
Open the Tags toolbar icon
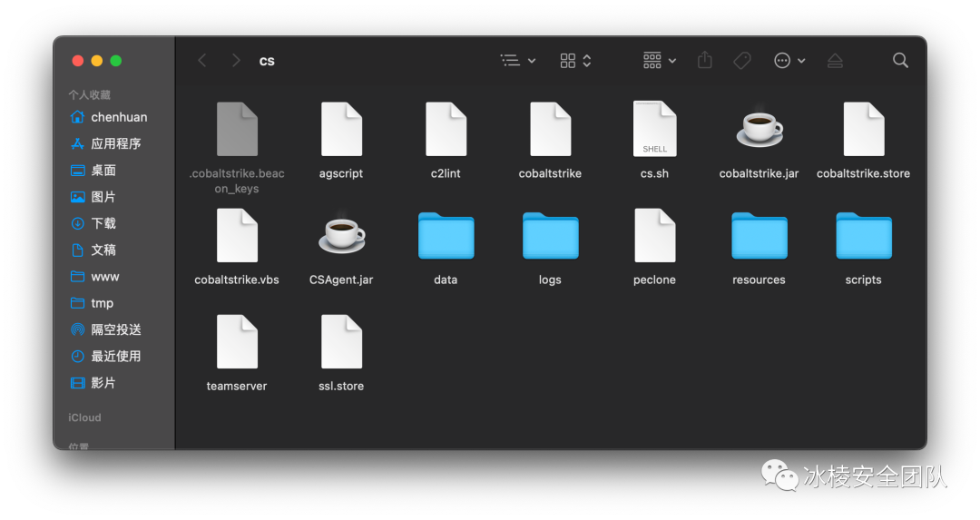click(742, 61)
